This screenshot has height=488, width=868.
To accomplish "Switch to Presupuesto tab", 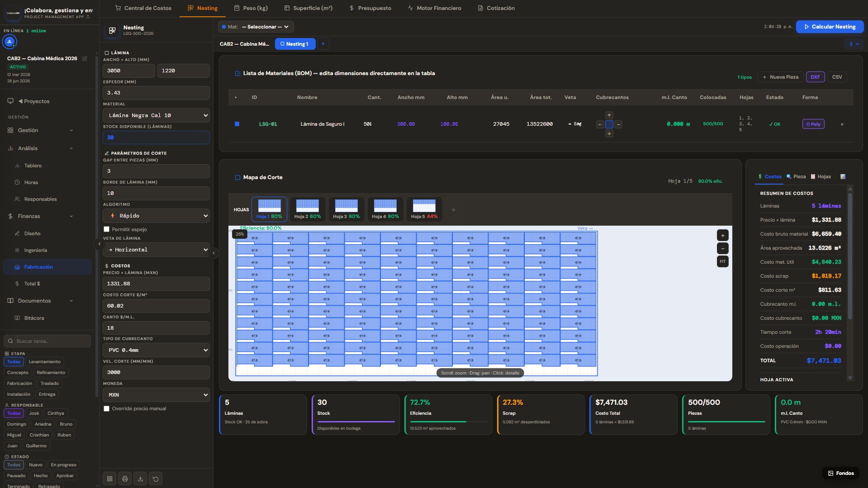I will point(370,8).
